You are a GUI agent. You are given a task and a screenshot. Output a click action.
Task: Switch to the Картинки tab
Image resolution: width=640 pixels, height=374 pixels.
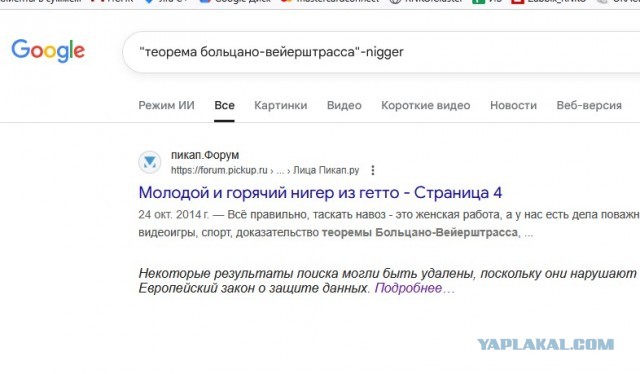pos(280,105)
